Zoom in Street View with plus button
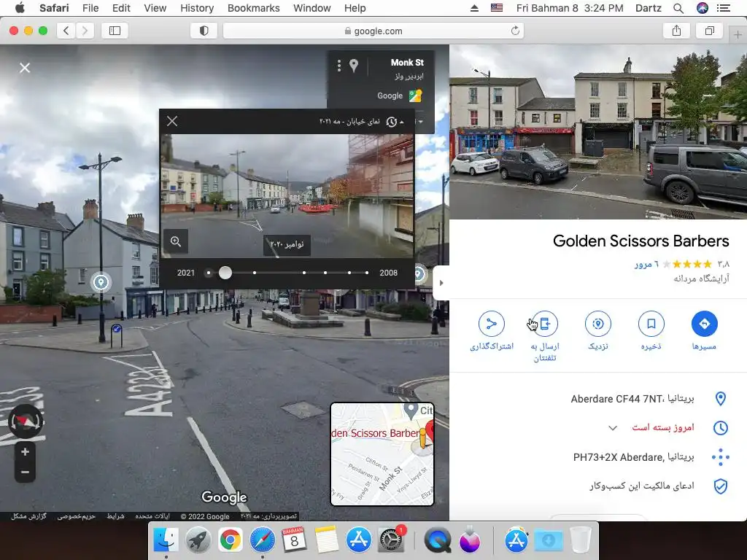Screen dimensions: 747x560 25,451
